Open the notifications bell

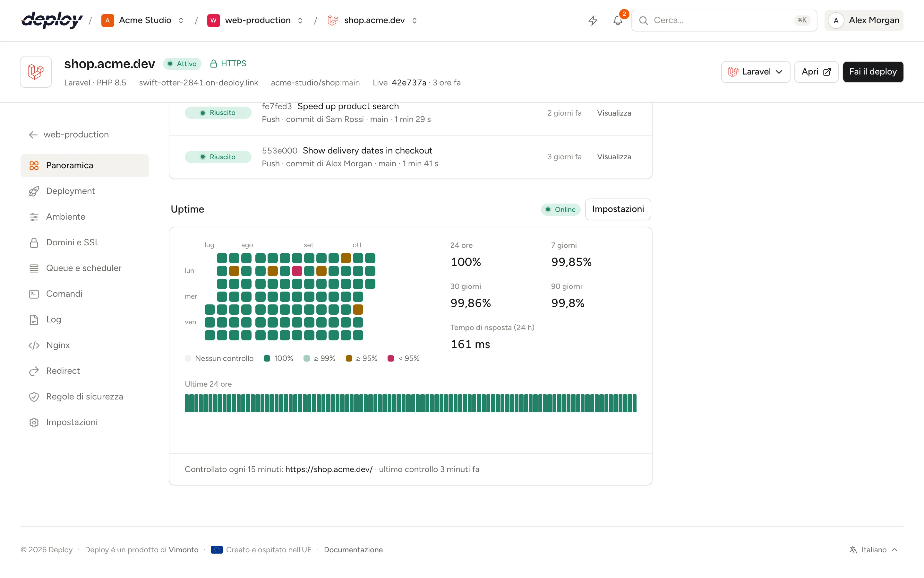618,20
